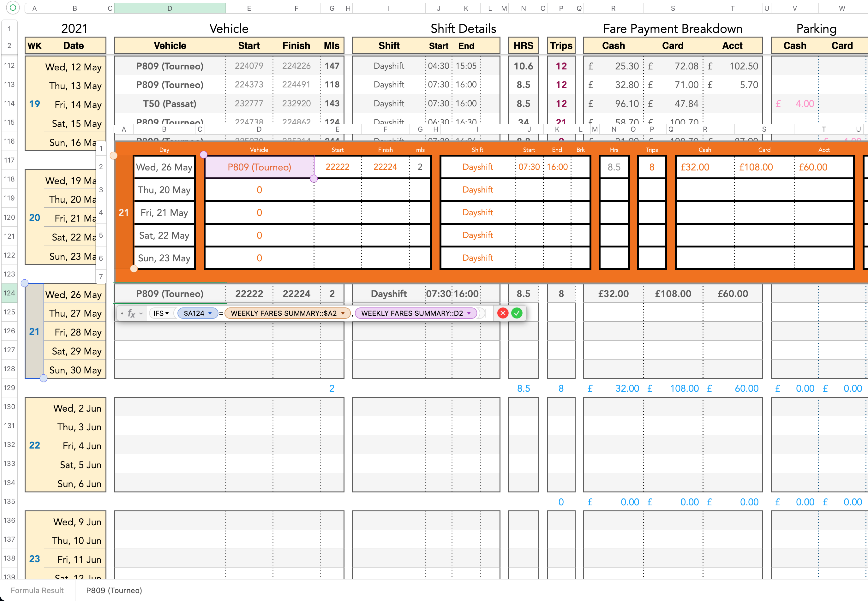This screenshot has height=601, width=868.
Task: Click the Trips header cell
Action: coord(561,46)
